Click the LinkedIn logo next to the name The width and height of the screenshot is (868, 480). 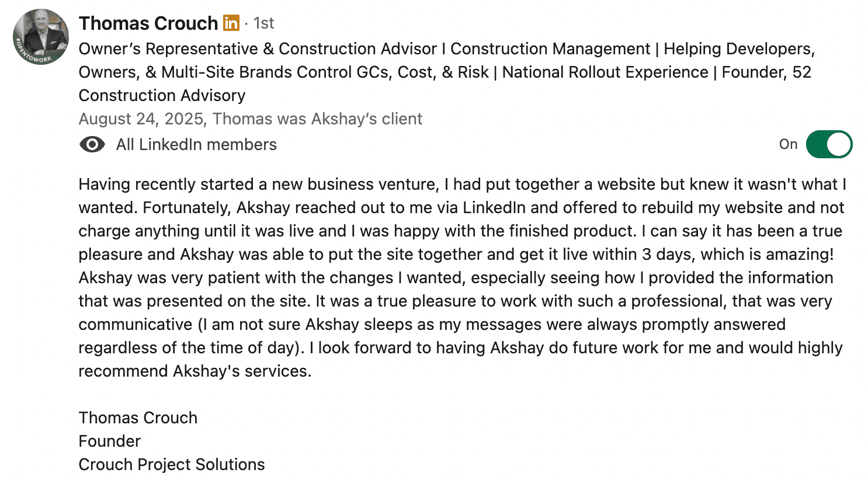pos(232,23)
